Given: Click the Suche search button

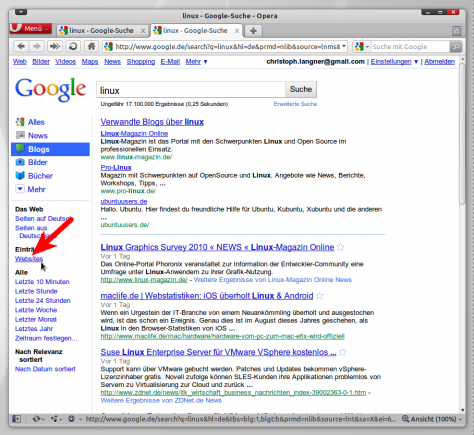Looking at the screenshot, I should coord(301,89).
